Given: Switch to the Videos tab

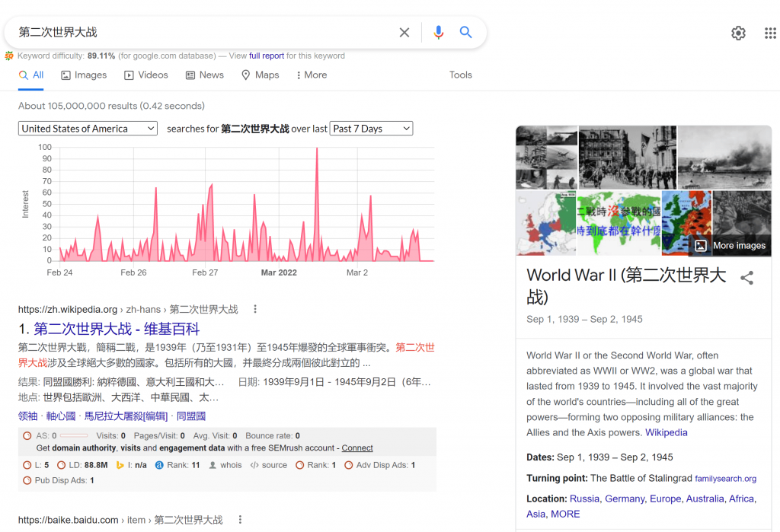Looking at the screenshot, I should pos(146,75).
